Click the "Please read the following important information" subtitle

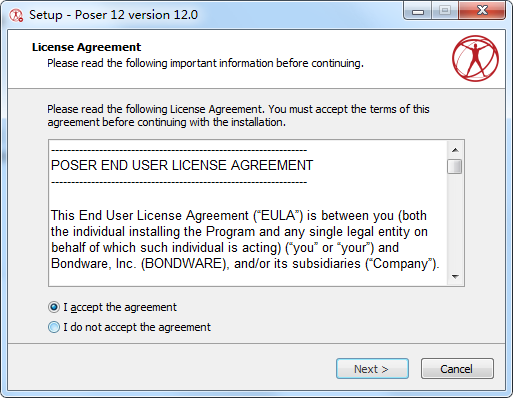[205, 63]
